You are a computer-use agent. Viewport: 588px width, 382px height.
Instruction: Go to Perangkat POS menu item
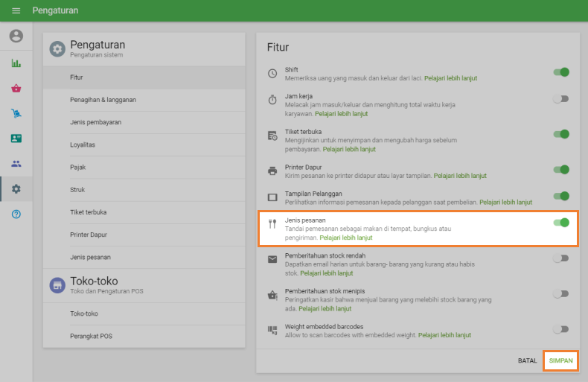pyautogui.click(x=91, y=336)
